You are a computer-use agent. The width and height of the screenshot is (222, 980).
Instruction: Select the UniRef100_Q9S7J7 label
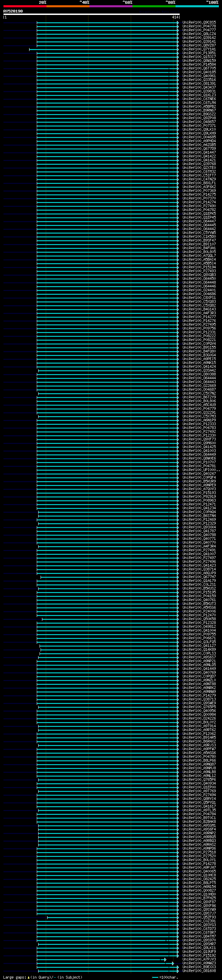coord(199,913)
